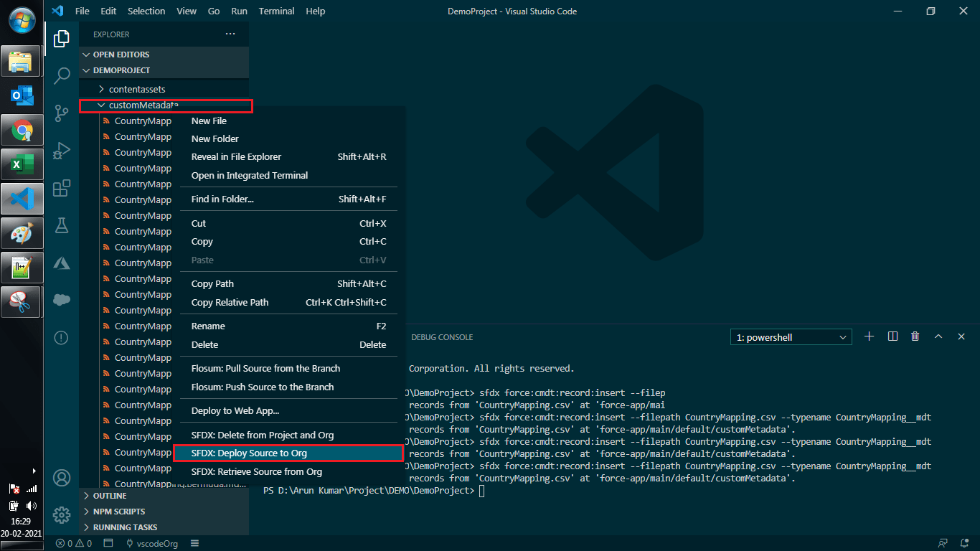Choose New File from the context menu
Viewport: 980px width, 551px height.
288,121
